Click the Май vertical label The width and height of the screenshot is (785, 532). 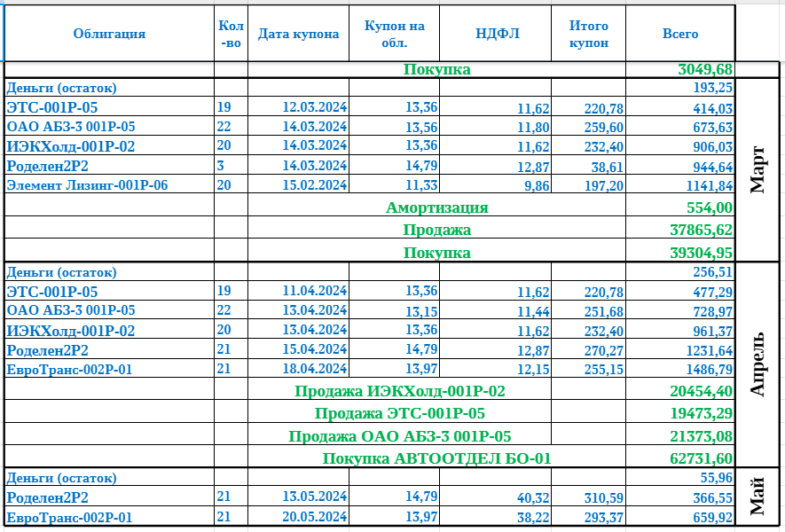(758, 497)
